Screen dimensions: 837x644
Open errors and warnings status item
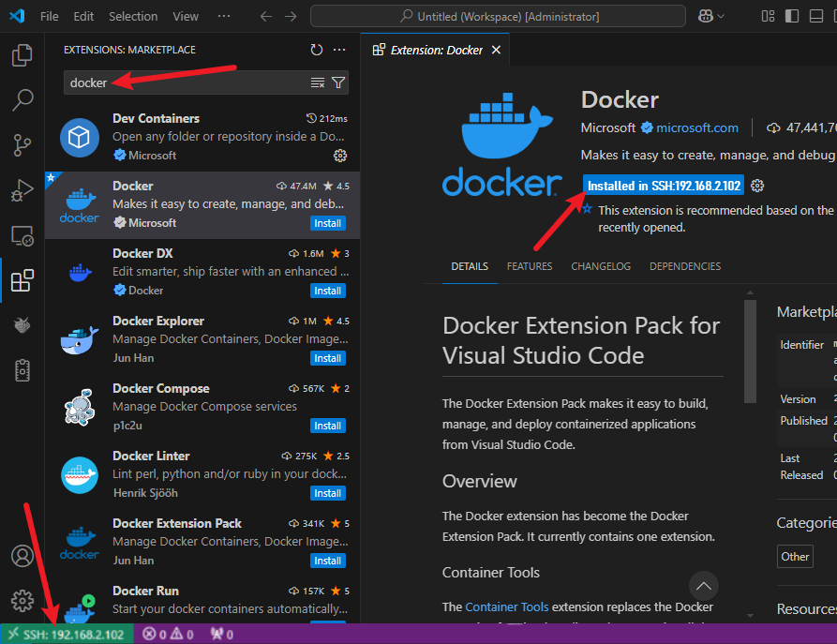pos(168,635)
